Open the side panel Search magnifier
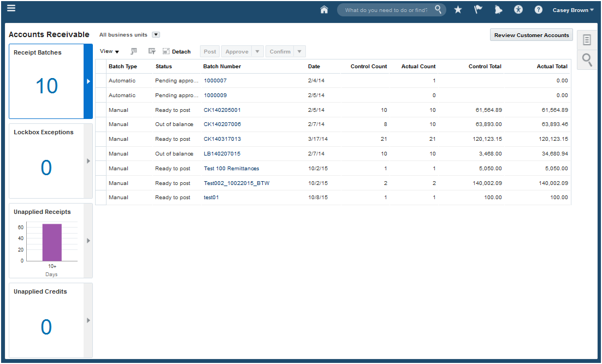Image resolution: width=602 pixels, height=364 pixels. pos(587,59)
